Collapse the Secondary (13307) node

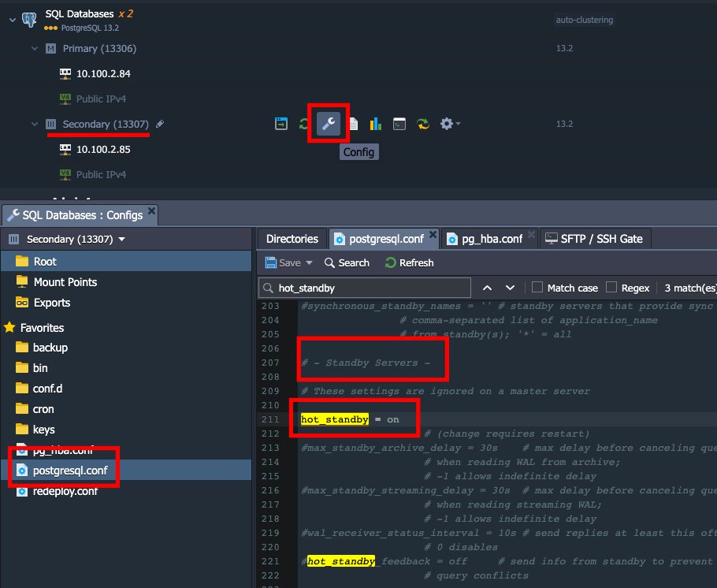click(35, 124)
